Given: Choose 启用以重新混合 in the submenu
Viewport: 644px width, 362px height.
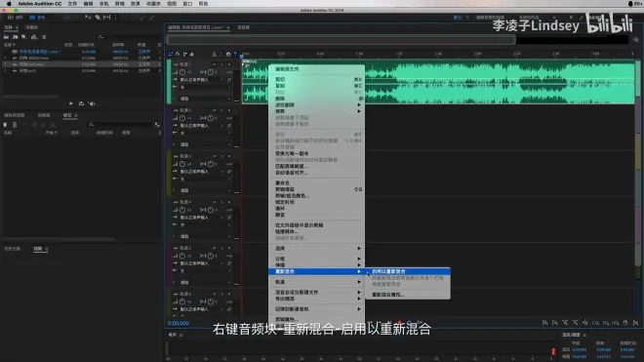Looking at the screenshot, I should pyautogui.click(x=408, y=271).
